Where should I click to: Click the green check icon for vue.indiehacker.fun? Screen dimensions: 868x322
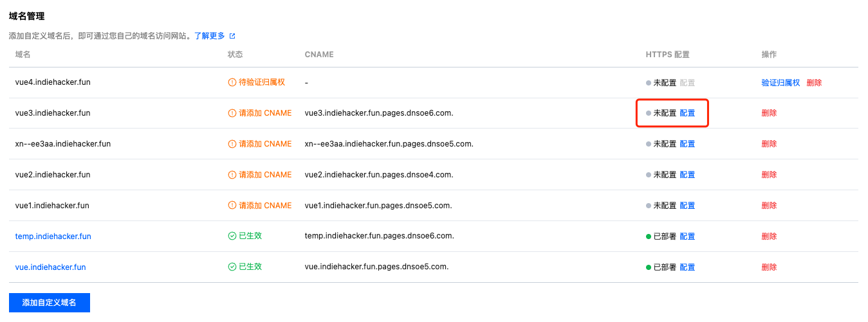232,267
